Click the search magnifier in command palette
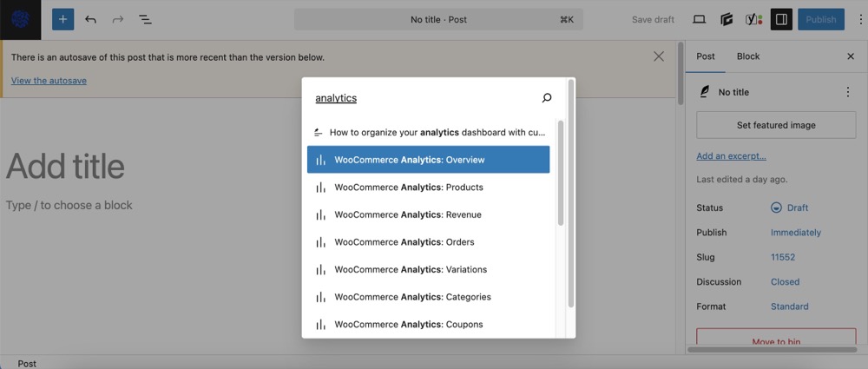 click(x=546, y=98)
